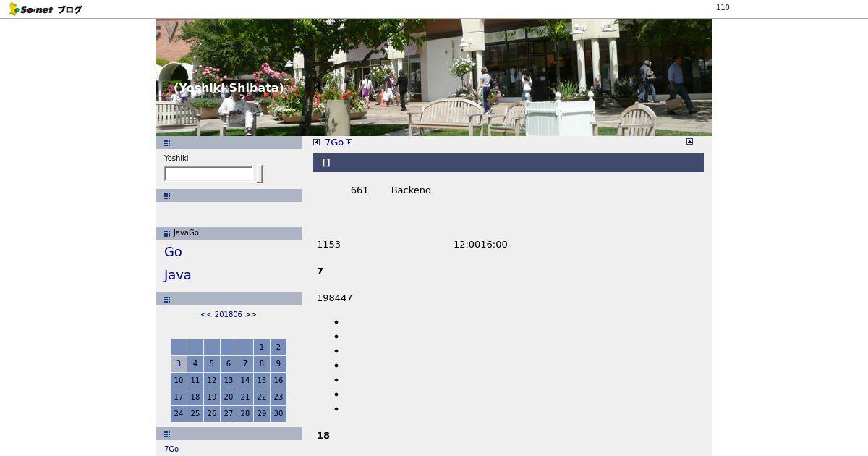Open the 7Go link in the sidebar bottom
Screen dimensions: 868x456
171,449
